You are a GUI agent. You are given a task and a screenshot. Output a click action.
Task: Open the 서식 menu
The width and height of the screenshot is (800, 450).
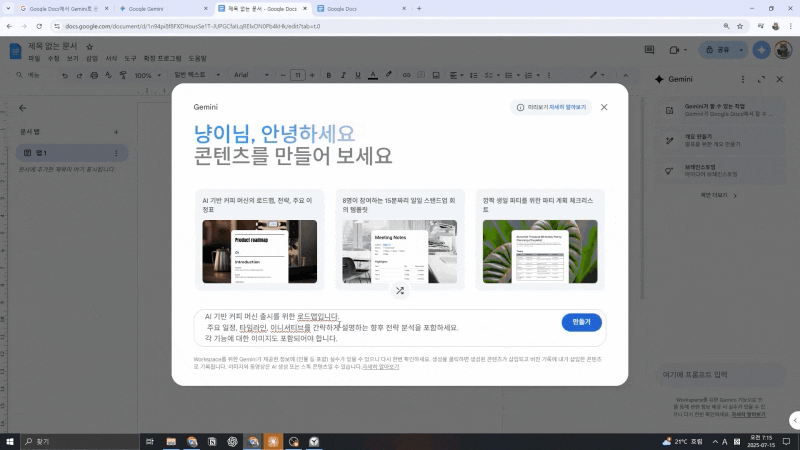pos(111,59)
